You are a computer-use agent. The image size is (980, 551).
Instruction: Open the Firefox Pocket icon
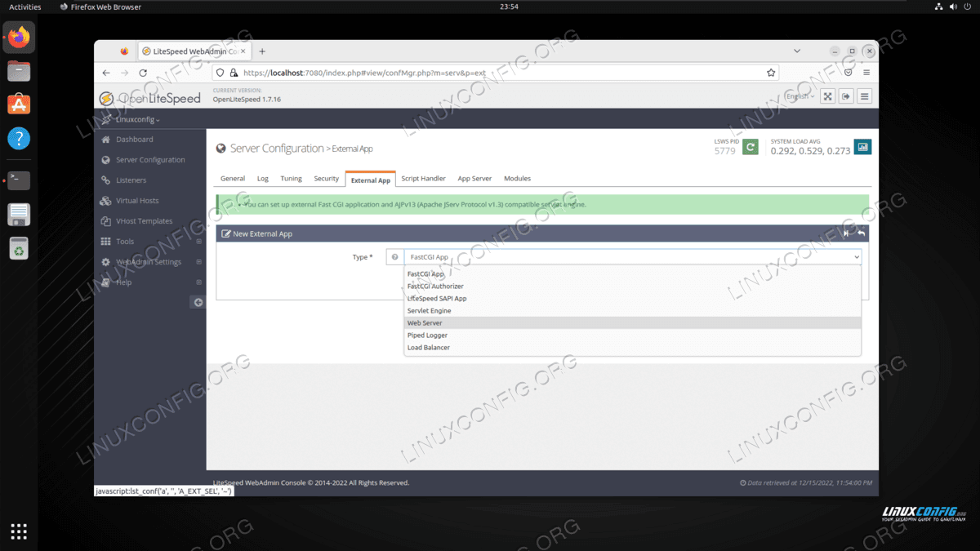click(849, 73)
